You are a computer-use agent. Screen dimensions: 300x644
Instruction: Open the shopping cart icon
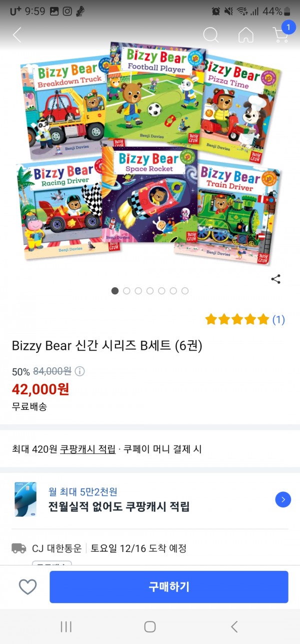pos(280,34)
